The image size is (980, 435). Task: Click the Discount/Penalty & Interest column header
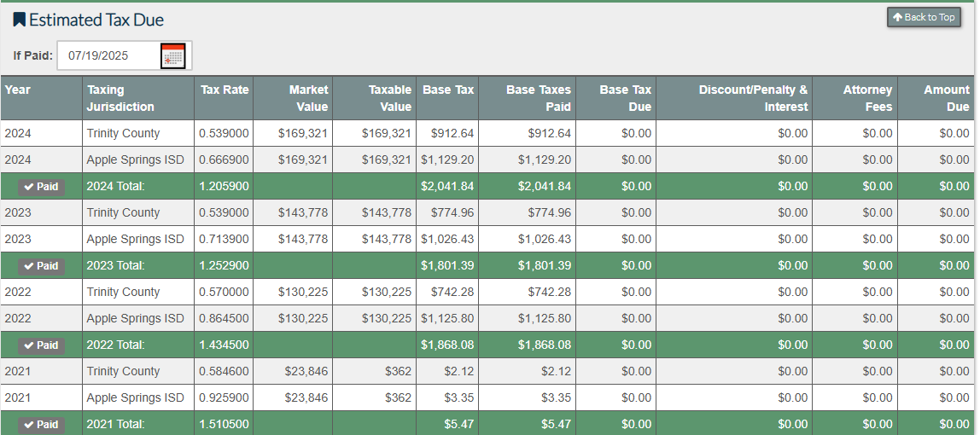[752, 98]
